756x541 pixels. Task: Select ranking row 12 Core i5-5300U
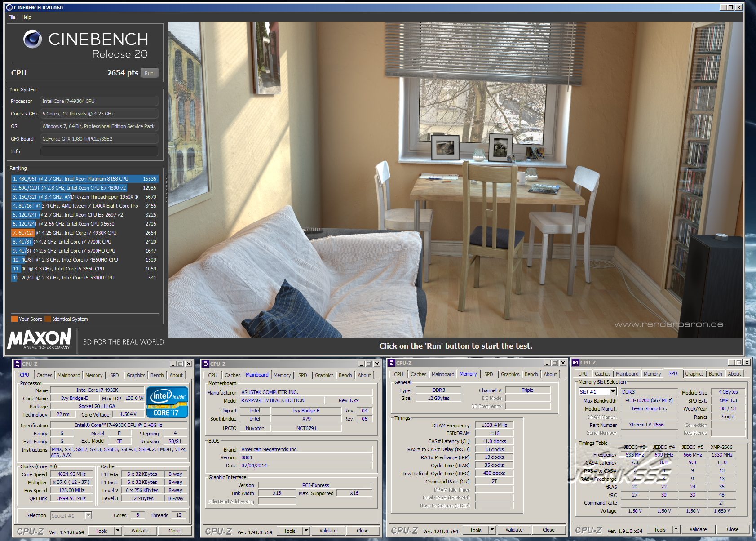click(x=84, y=278)
